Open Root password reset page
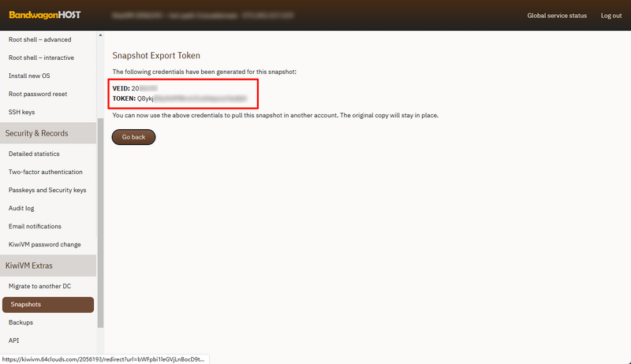The width and height of the screenshot is (631, 364). pyautogui.click(x=38, y=94)
